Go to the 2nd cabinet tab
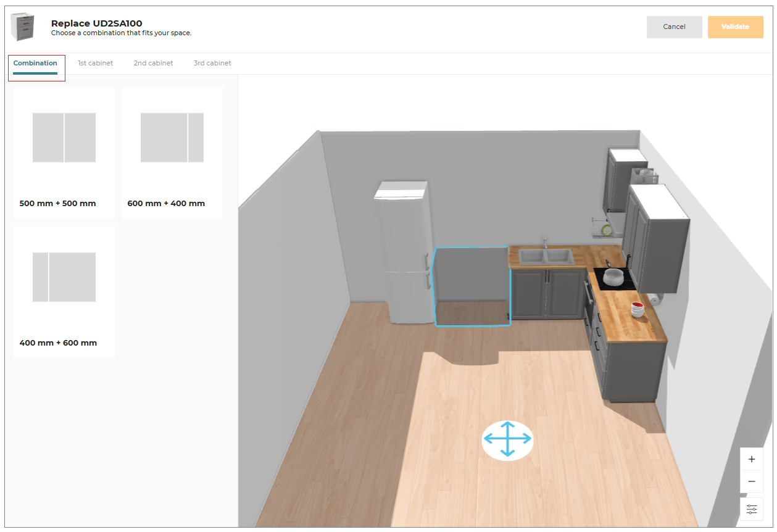 coord(153,63)
